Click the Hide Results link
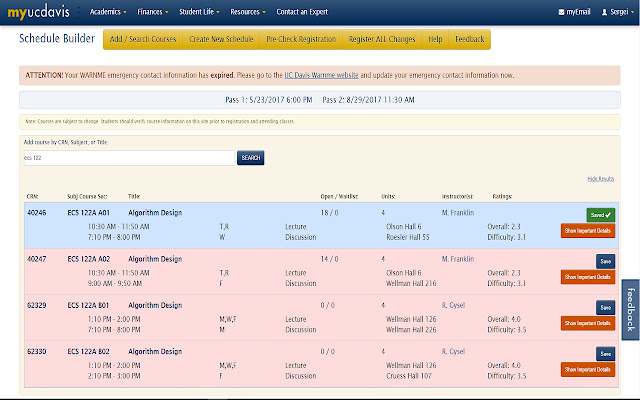The width and height of the screenshot is (640, 400). pos(600,178)
